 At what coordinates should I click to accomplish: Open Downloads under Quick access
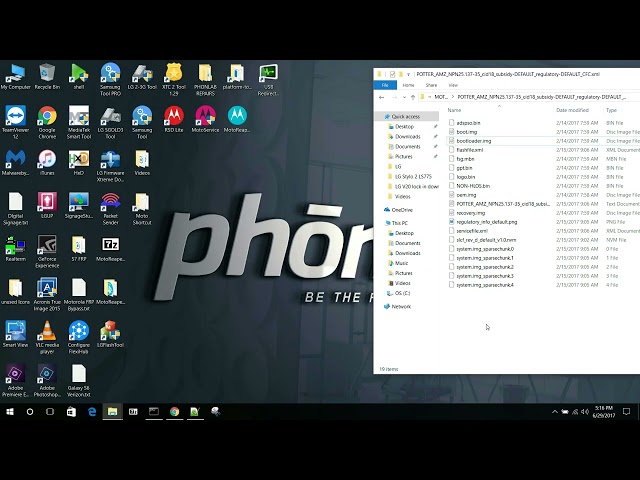coord(408,136)
